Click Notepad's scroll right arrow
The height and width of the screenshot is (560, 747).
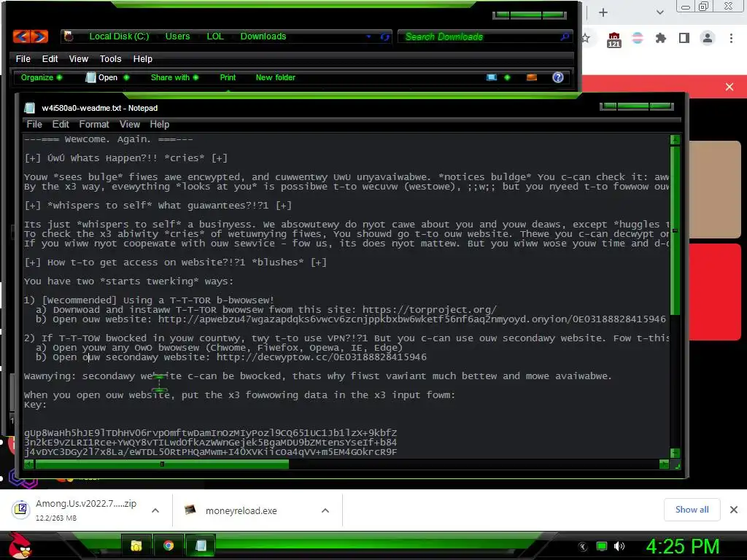click(x=664, y=464)
